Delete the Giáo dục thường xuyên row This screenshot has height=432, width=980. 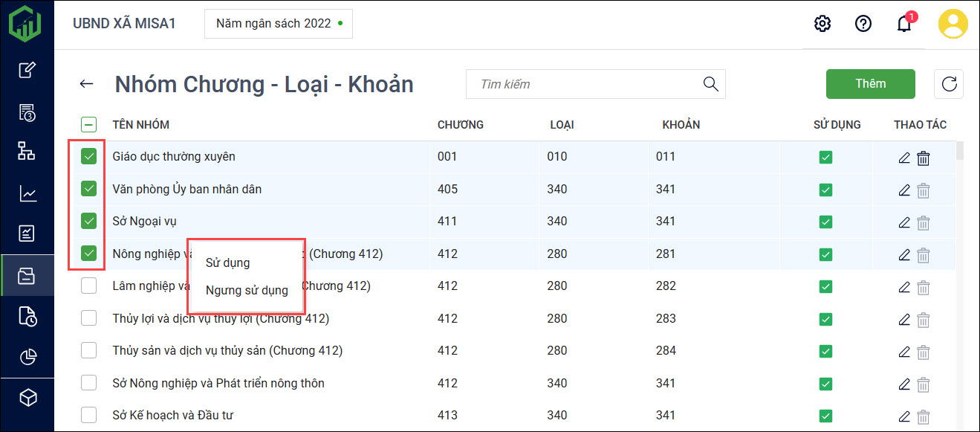tap(924, 158)
